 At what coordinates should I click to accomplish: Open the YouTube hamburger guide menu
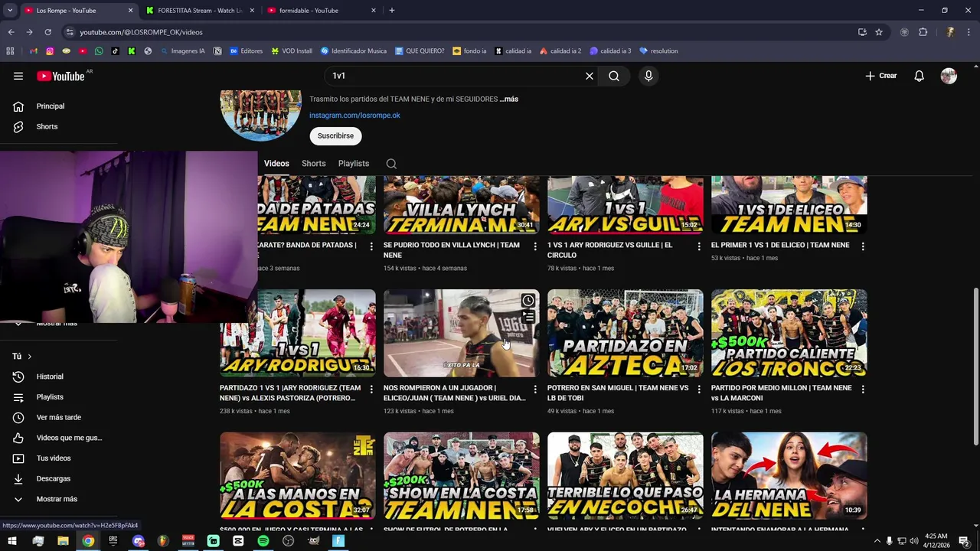pyautogui.click(x=18, y=76)
